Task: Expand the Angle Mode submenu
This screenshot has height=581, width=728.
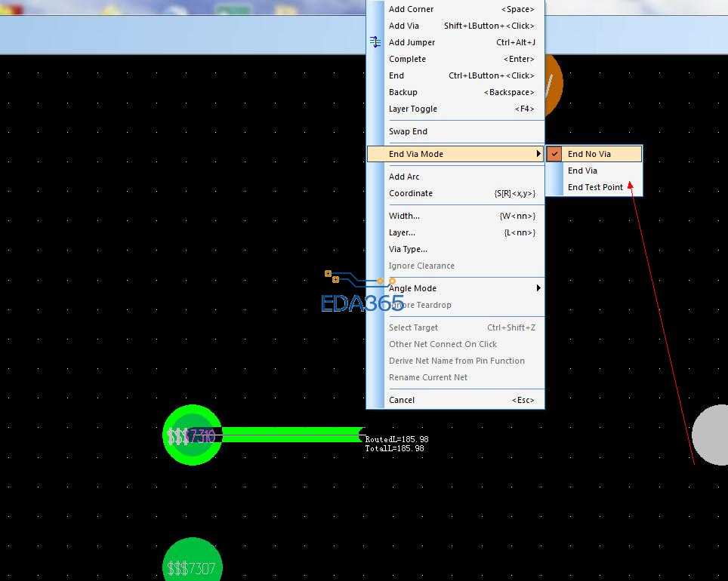Action: coord(455,289)
